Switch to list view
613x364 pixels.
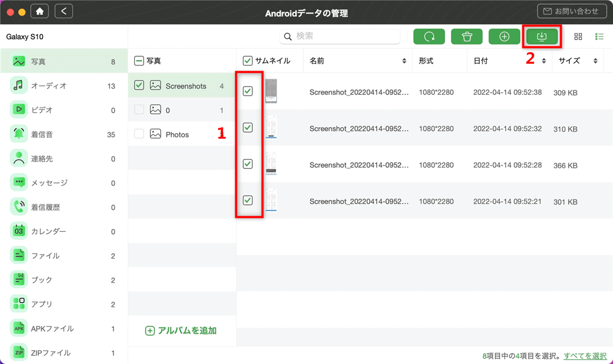pos(599,36)
